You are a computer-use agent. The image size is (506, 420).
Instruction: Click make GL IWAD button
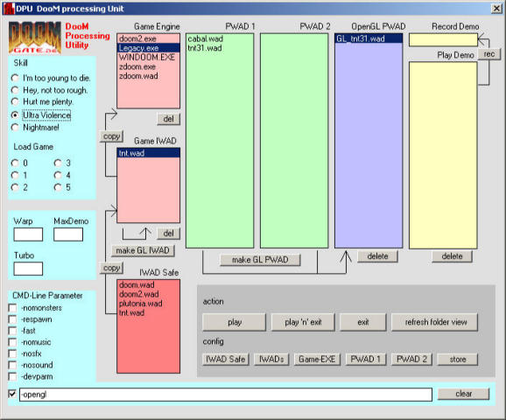click(x=143, y=250)
